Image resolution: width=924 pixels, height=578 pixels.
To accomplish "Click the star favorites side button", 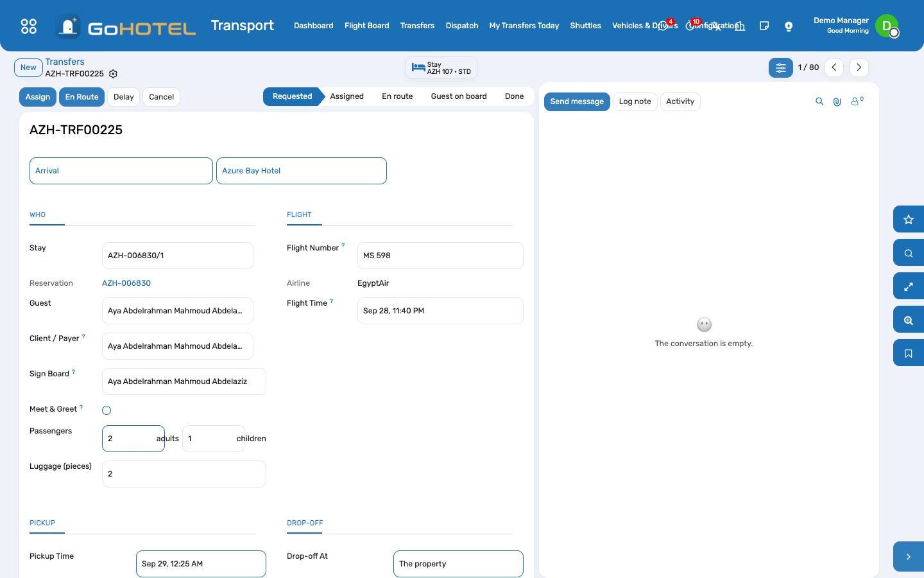I will pos(909,220).
